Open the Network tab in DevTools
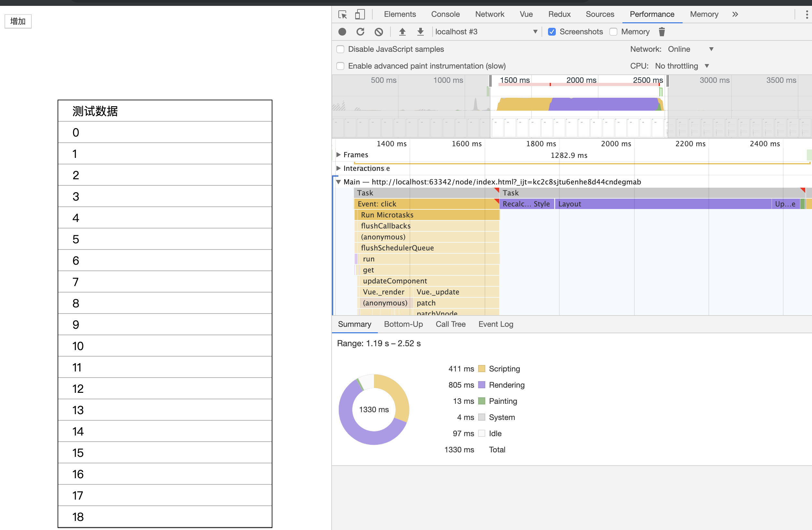812x530 pixels. (489, 14)
